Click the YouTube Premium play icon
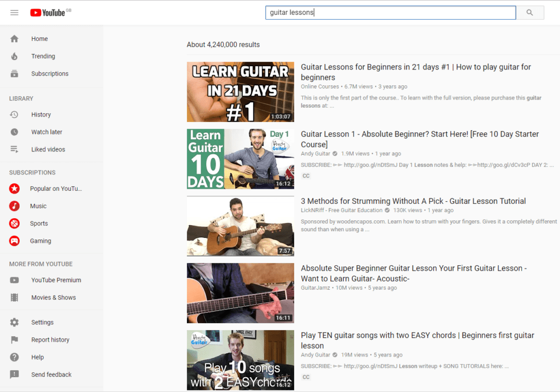This screenshot has height=392, width=560. 14,280
